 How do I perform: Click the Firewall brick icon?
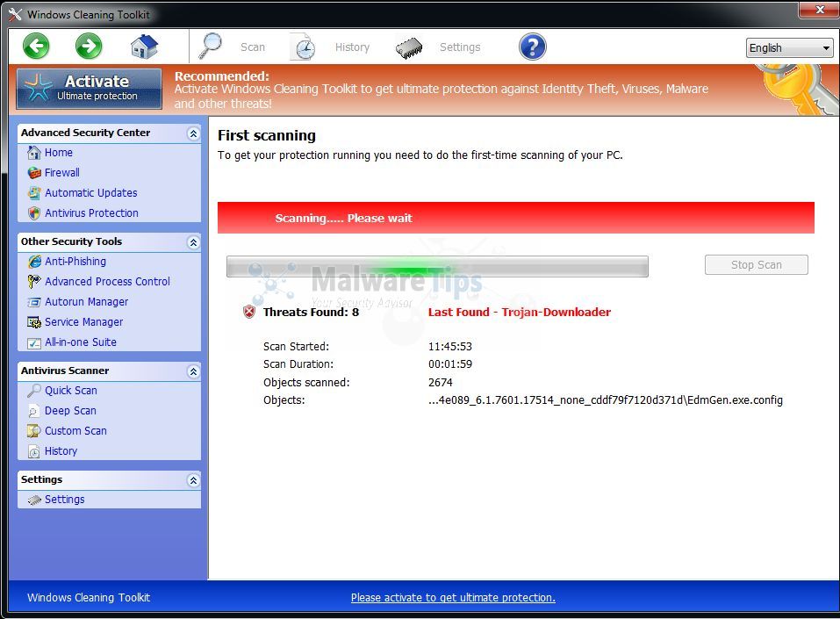pyautogui.click(x=34, y=173)
